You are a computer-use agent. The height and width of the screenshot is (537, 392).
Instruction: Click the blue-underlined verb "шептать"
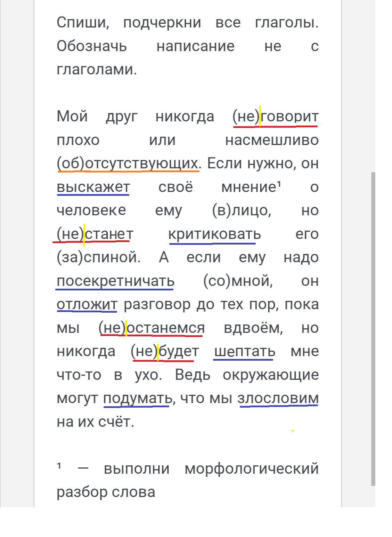[x=245, y=352]
